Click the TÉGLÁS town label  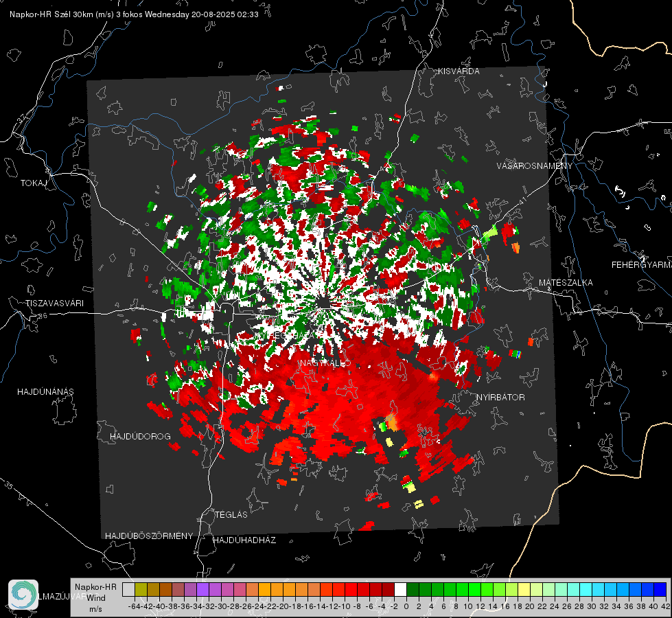pos(231,515)
